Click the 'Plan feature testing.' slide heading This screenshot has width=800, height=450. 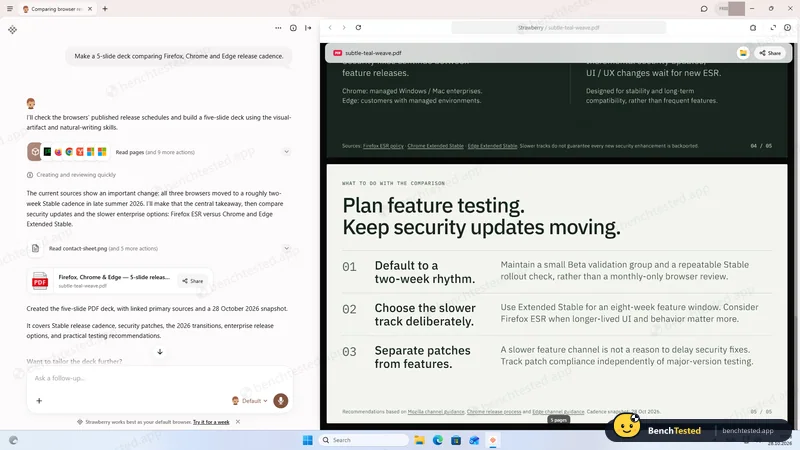[x=433, y=206]
